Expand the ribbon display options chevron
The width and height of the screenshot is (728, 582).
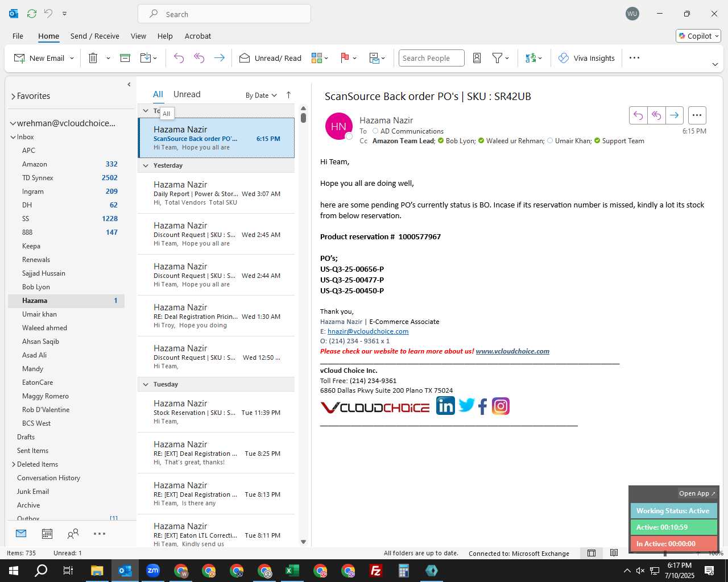click(x=715, y=64)
